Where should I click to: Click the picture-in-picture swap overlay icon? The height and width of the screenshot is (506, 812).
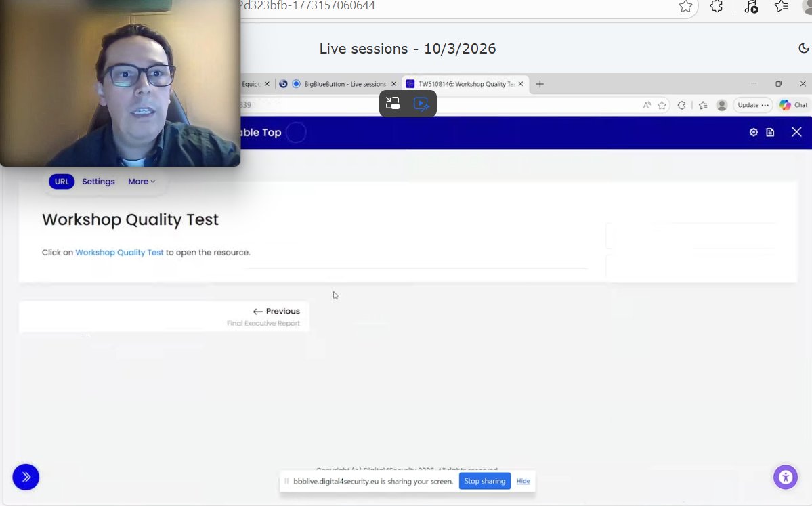tap(393, 104)
